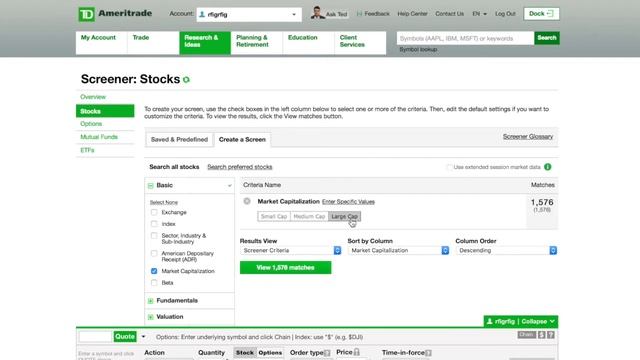Click the question mark help icon in the order bar

tap(551, 335)
